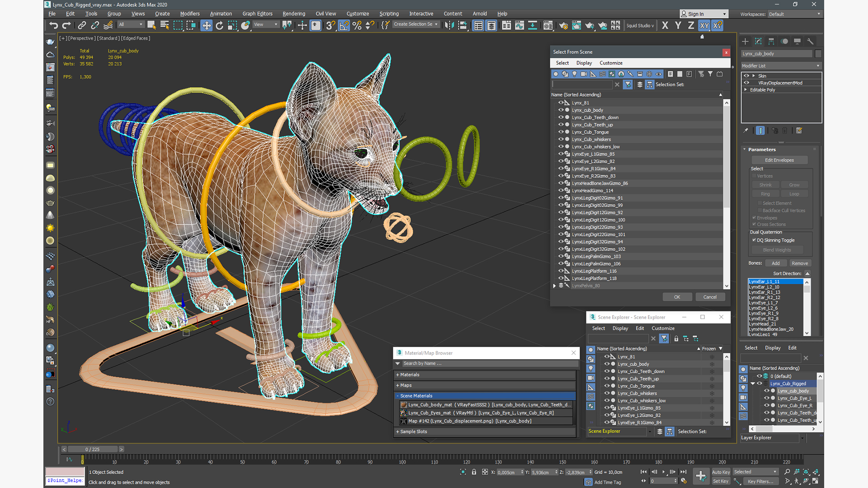Viewport: 868px width, 488px height.
Task: Open the Rendering menu
Action: (294, 14)
